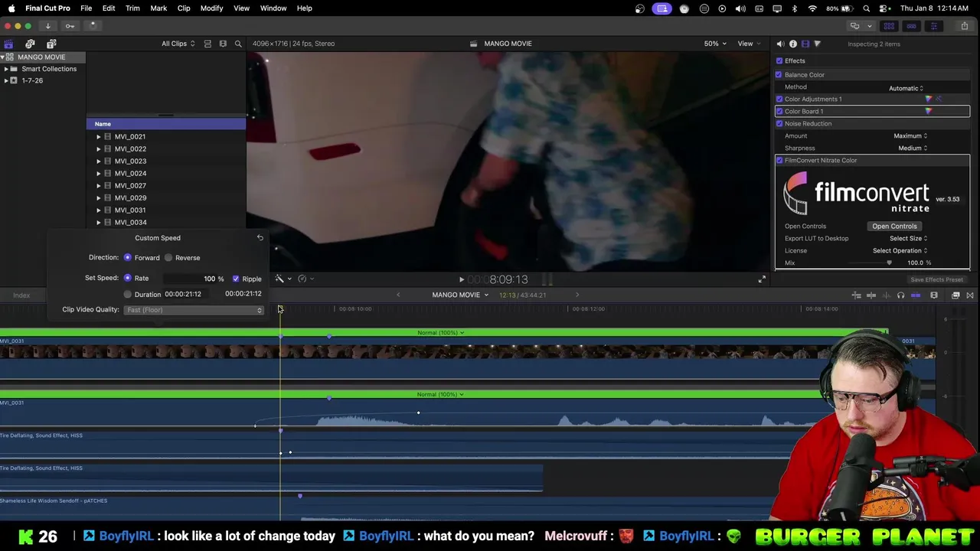Enter full screen viewer arrows icon
This screenshot has width=980, height=551.
pyautogui.click(x=762, y=280)
